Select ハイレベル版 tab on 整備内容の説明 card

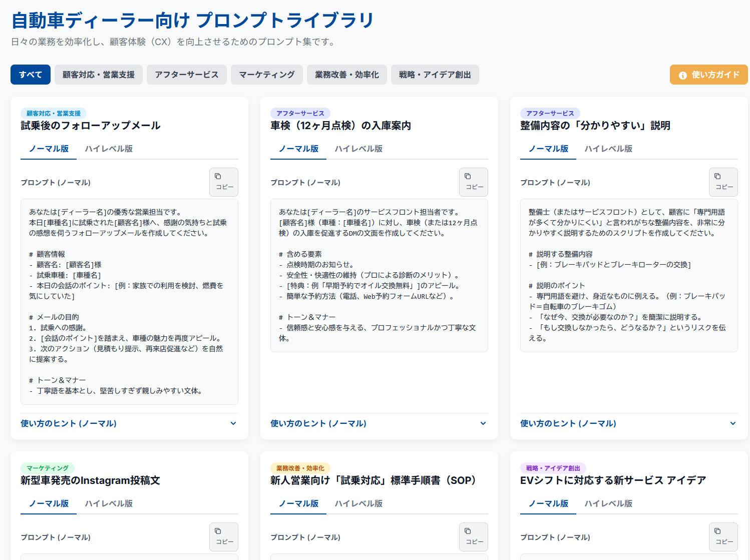(x=608, y=149)
